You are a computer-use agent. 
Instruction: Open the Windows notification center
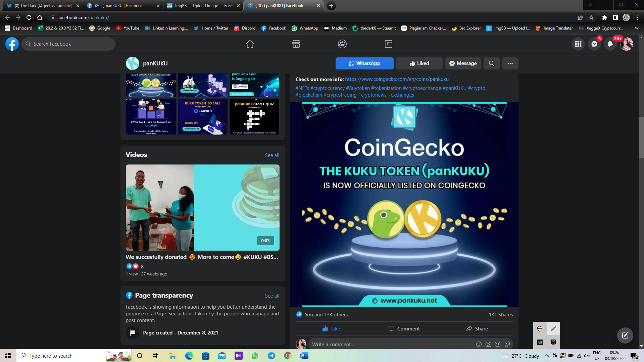point(634,356)
